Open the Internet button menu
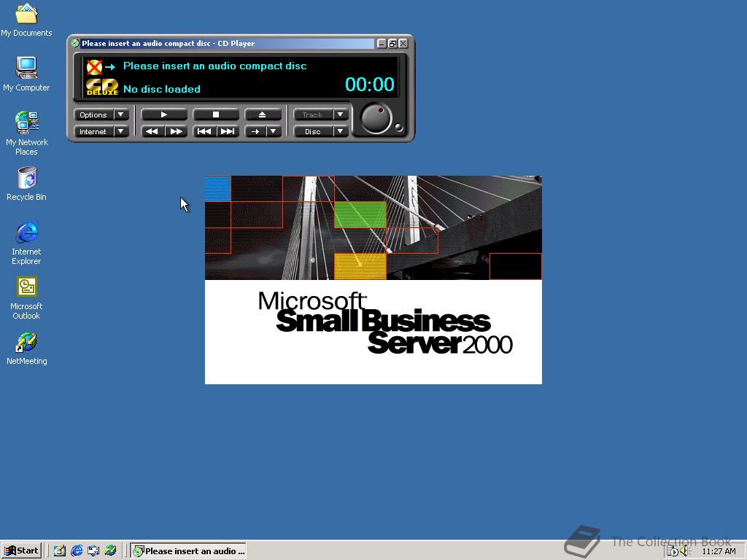Image resolution: width=747 pixels, height=560 pixels. point(93,131)
